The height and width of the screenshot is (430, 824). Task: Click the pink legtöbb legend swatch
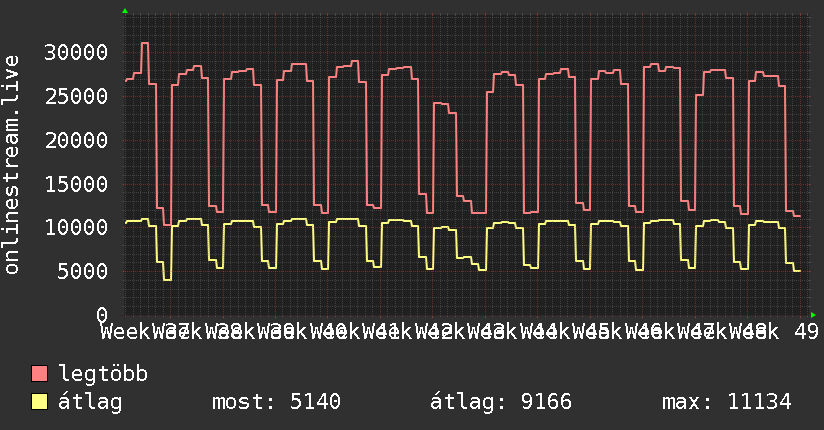(39, 373)
